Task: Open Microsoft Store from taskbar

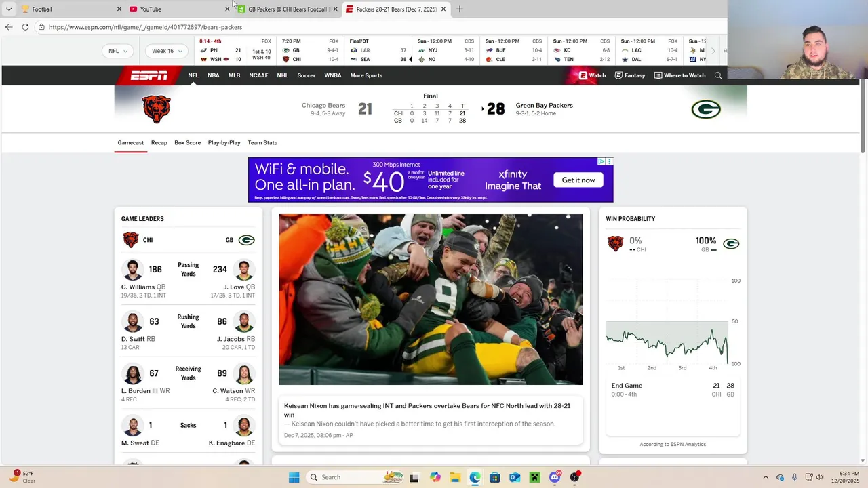Action: [495, 477]
